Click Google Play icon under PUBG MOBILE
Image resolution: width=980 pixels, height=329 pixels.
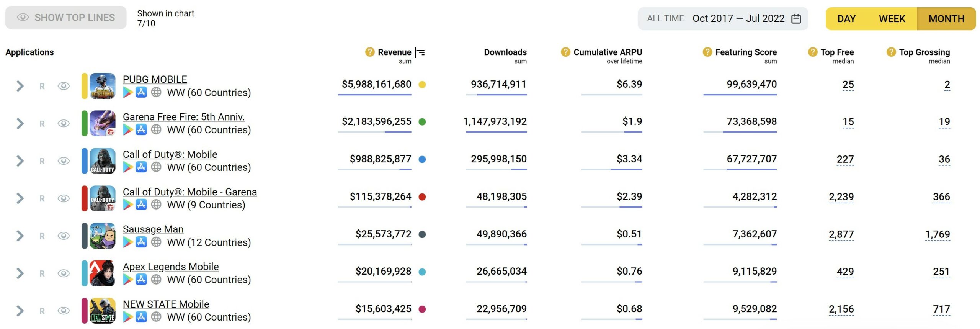point(128,92)
